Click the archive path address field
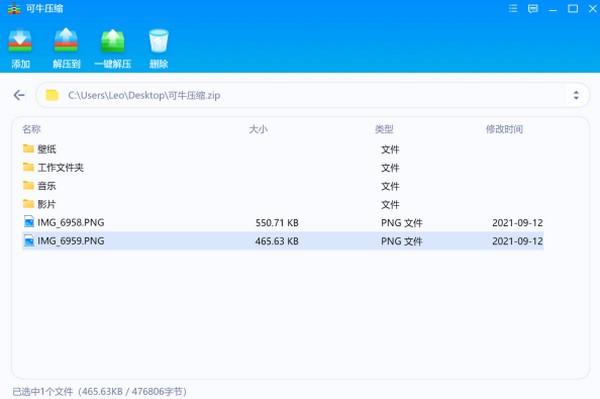Image resolution: width=600 pixels, height=399 pixels. click(x=312, y=95)
